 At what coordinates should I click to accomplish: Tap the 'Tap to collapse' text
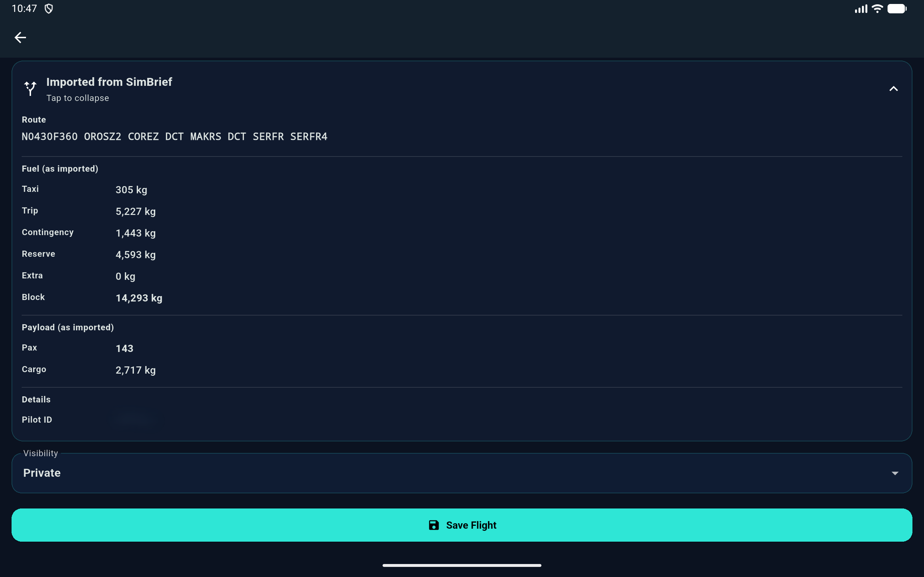pos(78,98)
